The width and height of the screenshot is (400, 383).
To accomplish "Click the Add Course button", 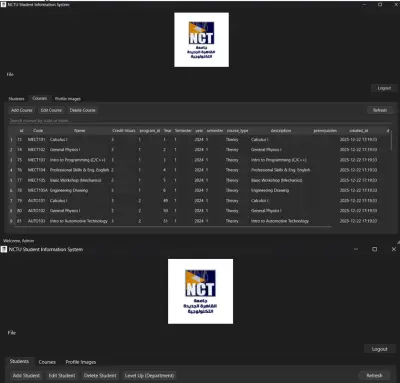I will coord(22,110).
